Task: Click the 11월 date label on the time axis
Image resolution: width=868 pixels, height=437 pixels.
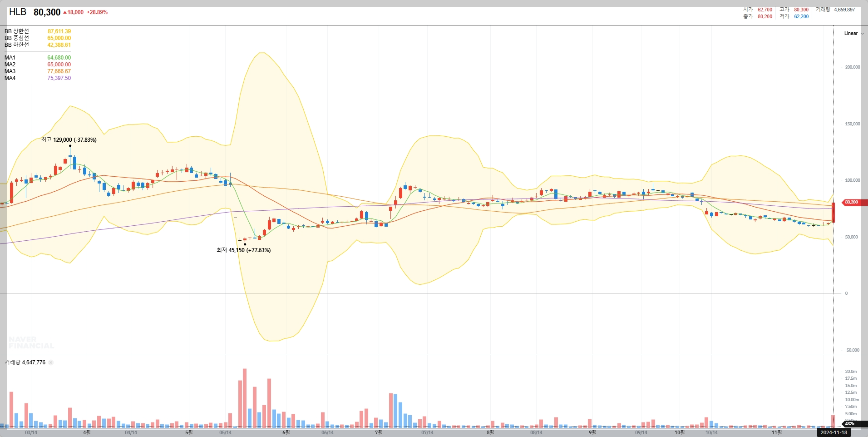Action: (x=777, y=433)
